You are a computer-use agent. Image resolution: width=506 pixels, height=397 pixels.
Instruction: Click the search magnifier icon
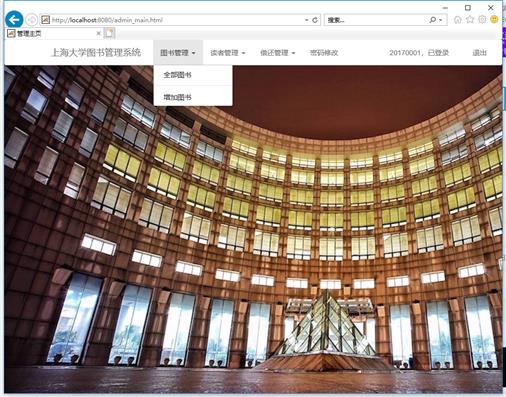click(432, 20)
